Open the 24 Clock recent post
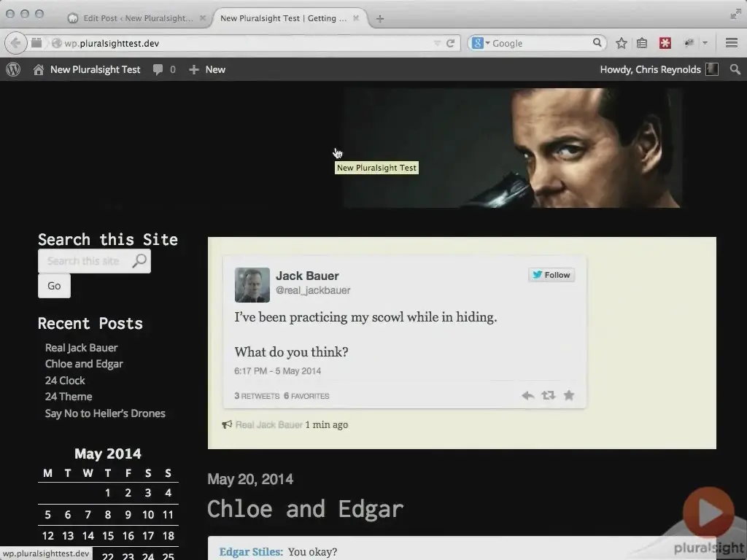The width and height of the screenshot is (747, 560). 65,381
